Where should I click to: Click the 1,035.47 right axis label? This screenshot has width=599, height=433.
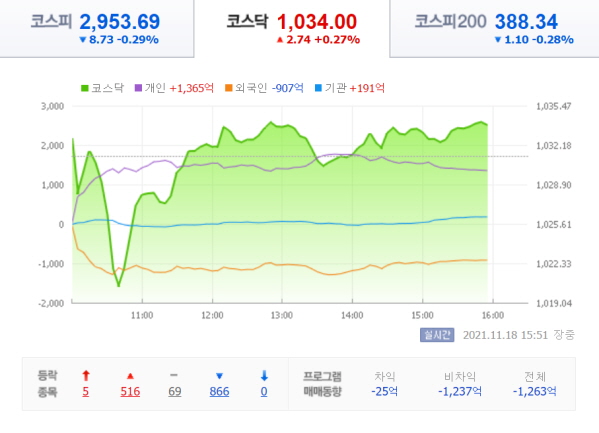point(554,106)
